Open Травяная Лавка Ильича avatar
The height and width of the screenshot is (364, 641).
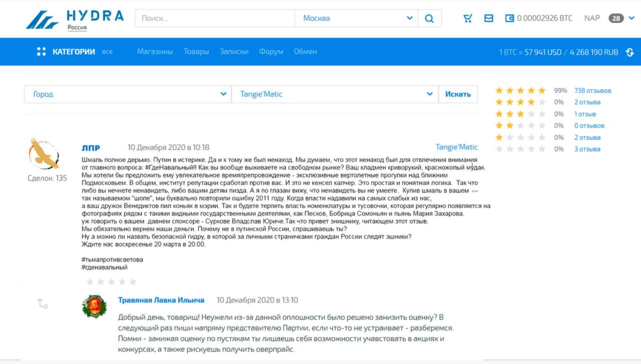point(94,306)
